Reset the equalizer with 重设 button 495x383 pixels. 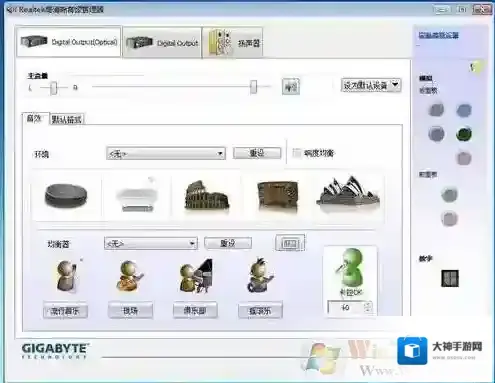[228, 243]
